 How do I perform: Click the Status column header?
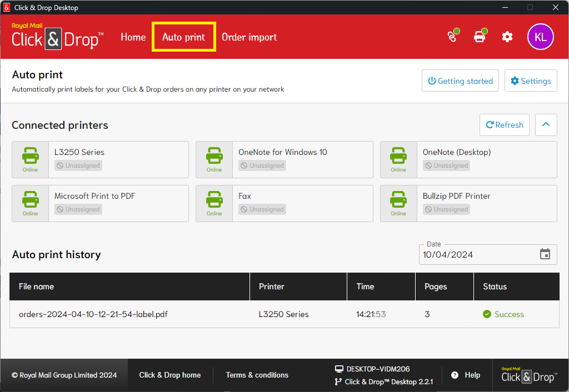pyautogui.click(x=517, y=287)
